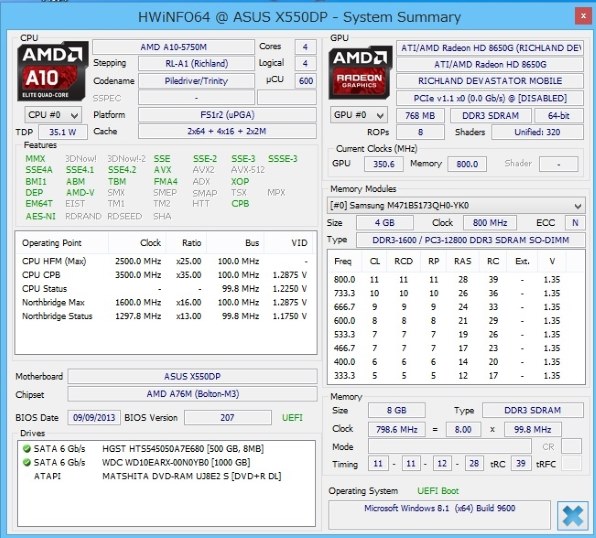
Task: Click the CPU Status row
Action: point(165,289)
